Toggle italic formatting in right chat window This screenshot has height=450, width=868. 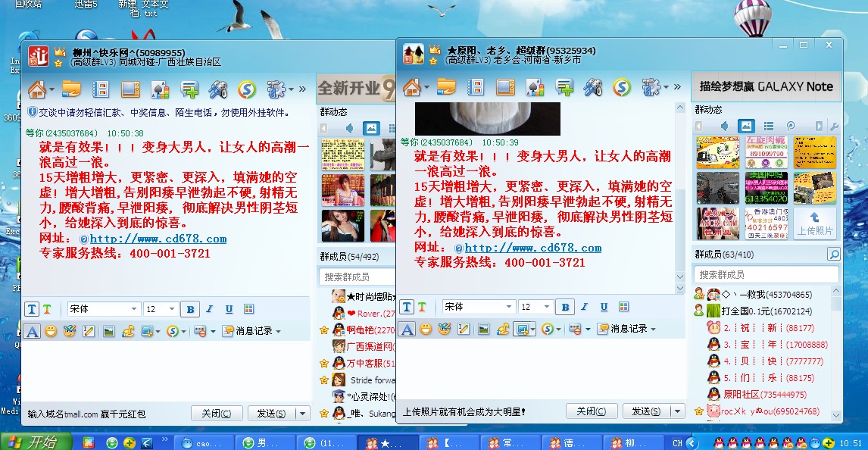(x=584, y=307)
